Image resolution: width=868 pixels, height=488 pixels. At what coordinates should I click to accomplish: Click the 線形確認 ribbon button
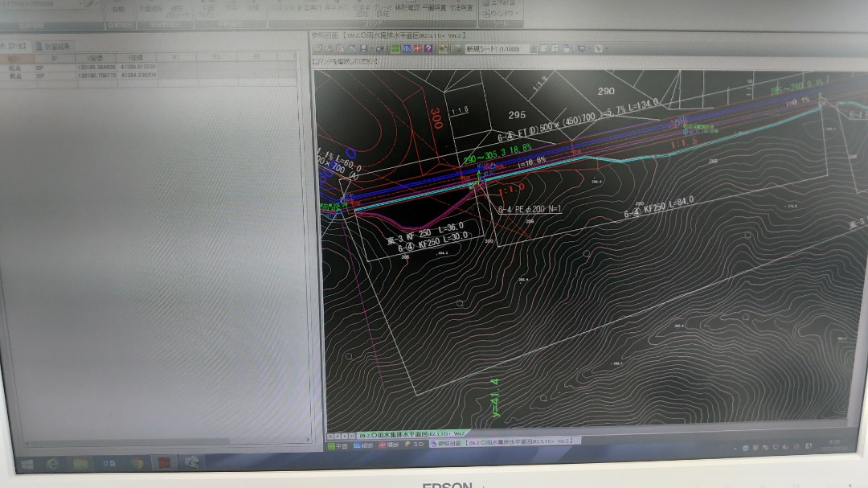click(x=407, y=8)
